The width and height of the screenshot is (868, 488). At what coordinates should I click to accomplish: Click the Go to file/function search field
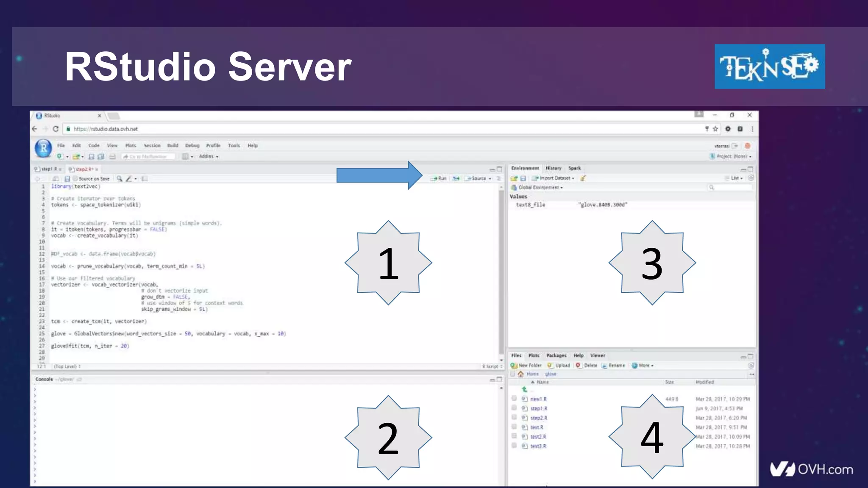(148, 156)
